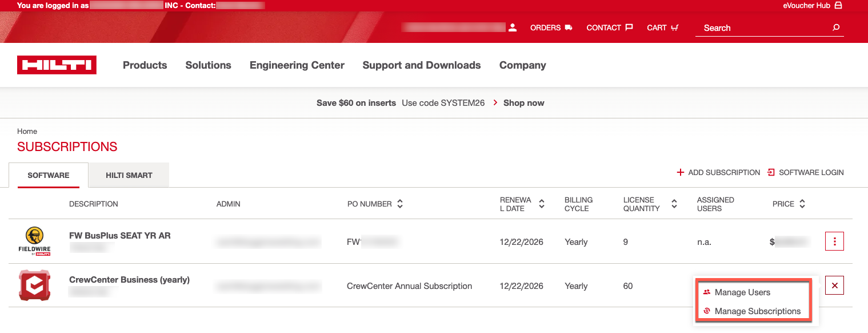This screenshot has height=333, width=868.
Task: Click the n.a. assigned users cell
Action: pyautogui.click(x=704, y=242)
